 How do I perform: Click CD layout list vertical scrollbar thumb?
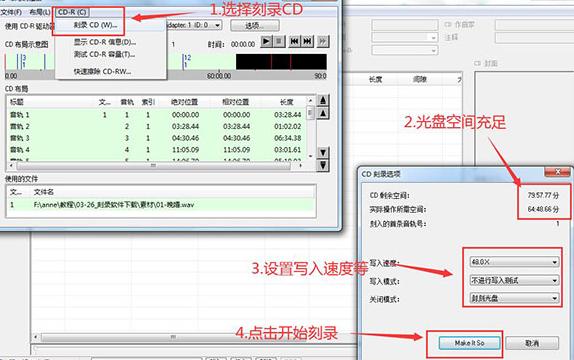click(x=310, y=112)
